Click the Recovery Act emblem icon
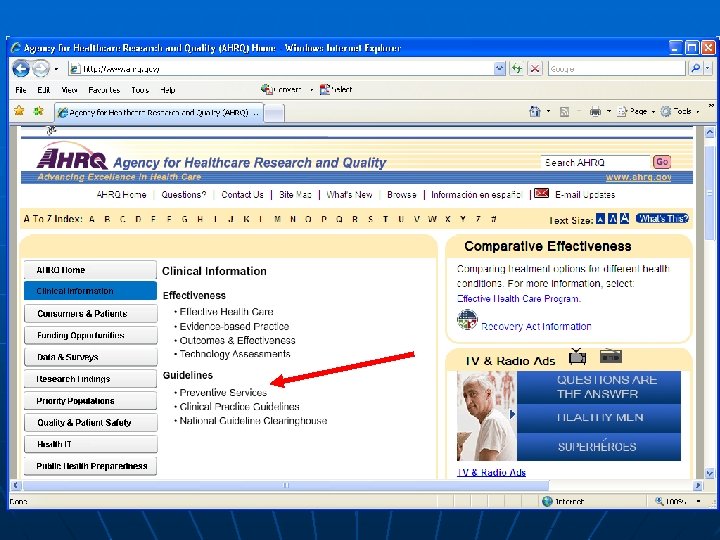 click(467, 320)
